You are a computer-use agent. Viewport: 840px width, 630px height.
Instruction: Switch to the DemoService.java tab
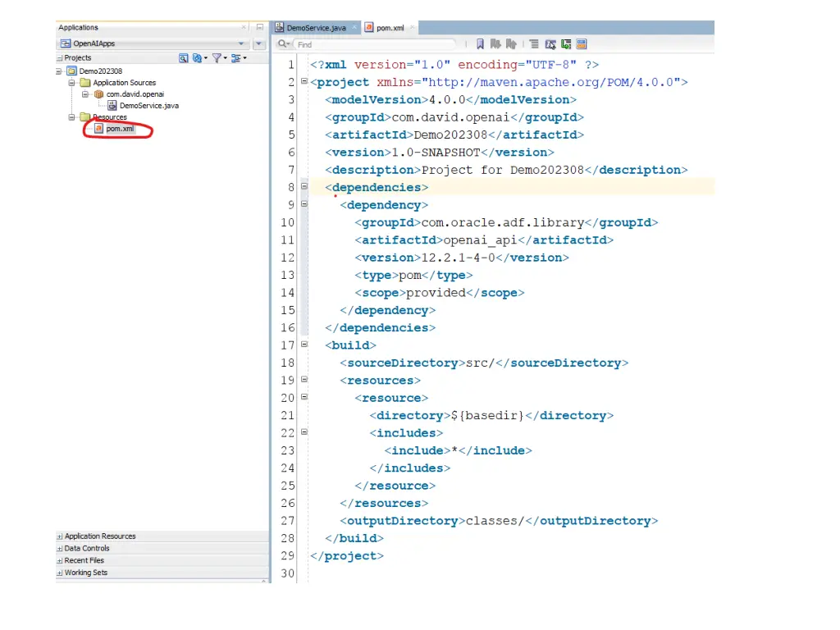(x=315, y=28)
